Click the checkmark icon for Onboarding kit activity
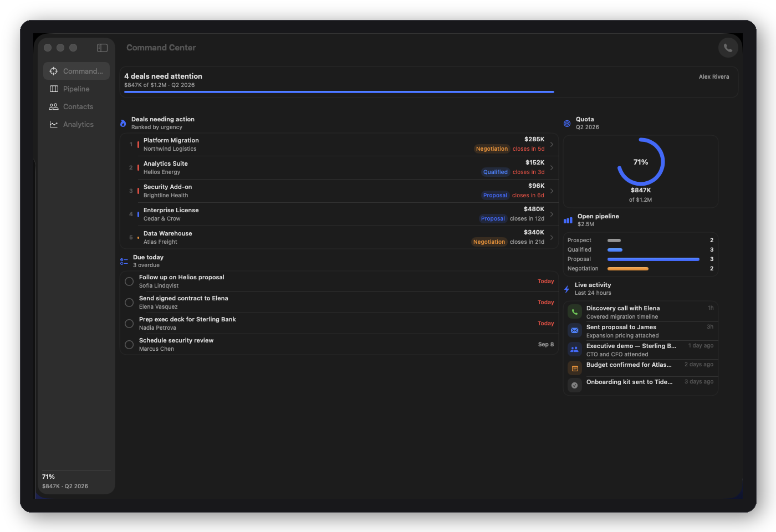776x532 pixels. 575,385
